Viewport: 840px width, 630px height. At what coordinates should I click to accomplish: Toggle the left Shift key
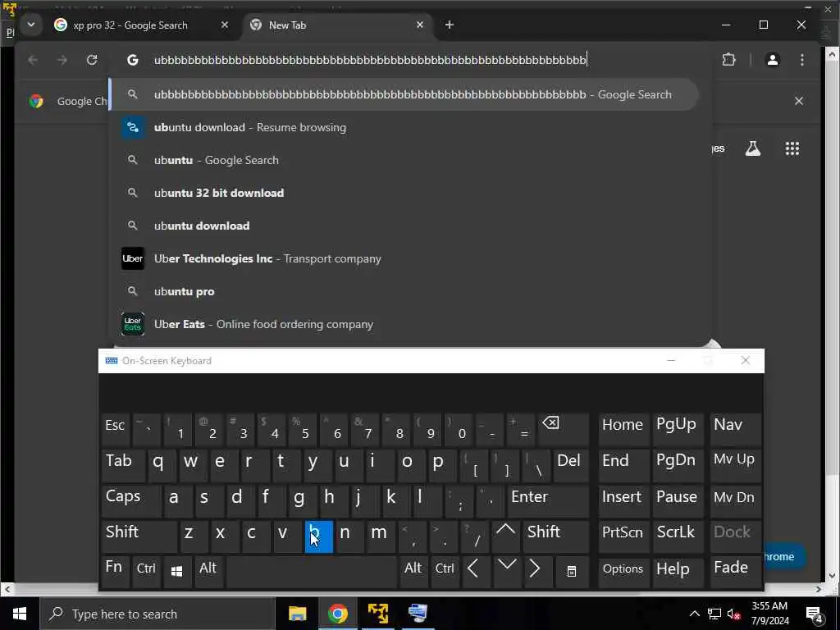coord(139,536)
